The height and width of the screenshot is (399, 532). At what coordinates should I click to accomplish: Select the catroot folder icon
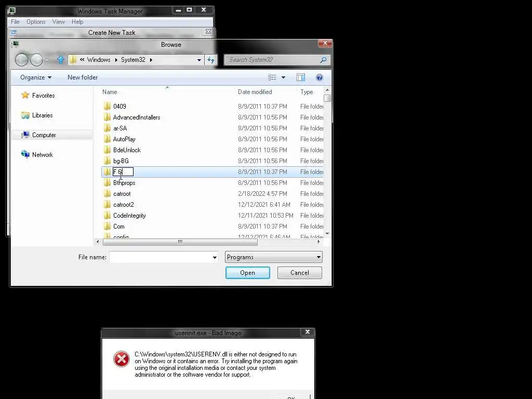click(x=107, y=193)
